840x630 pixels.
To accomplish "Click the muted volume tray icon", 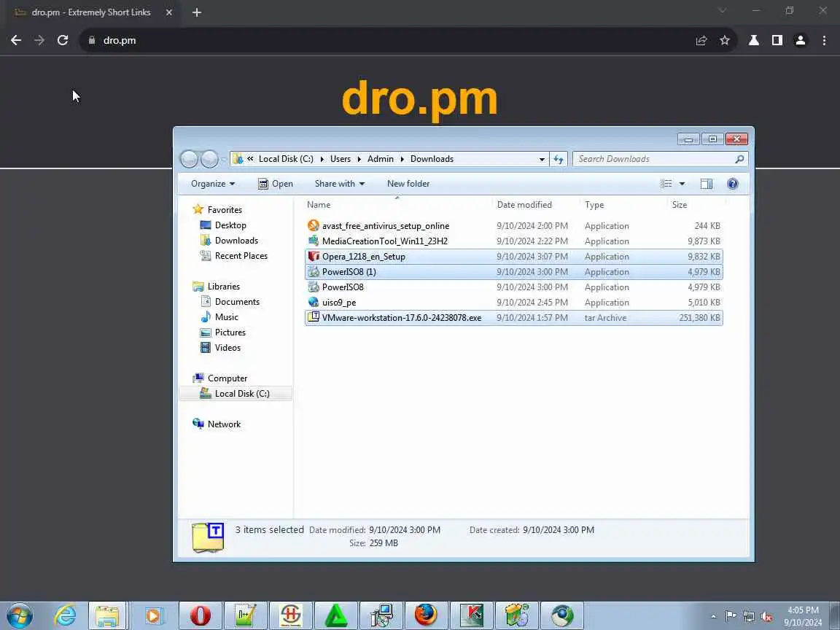I will click(766, 617).
